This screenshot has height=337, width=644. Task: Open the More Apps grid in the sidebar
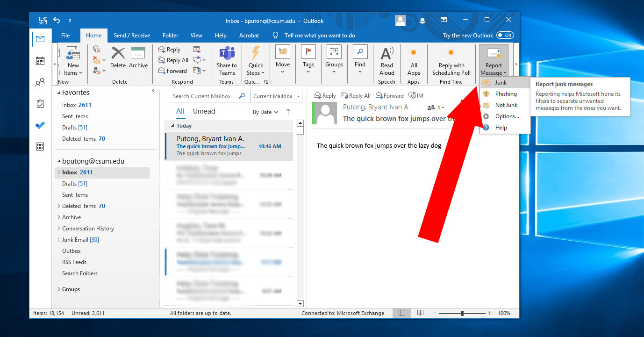tap(40, 147)
